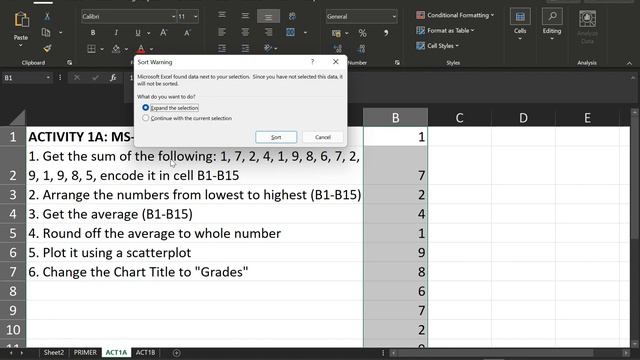The width and height of the screenshot is (640, 360).
Task: Open the Font name Calibri dropdown
Action: click(173, 16)
